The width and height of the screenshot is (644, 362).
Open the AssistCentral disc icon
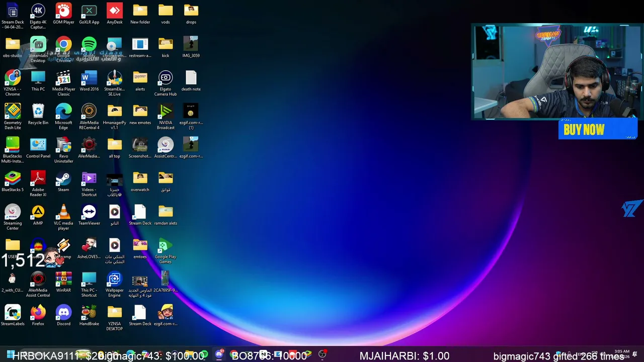coord(166,148)
